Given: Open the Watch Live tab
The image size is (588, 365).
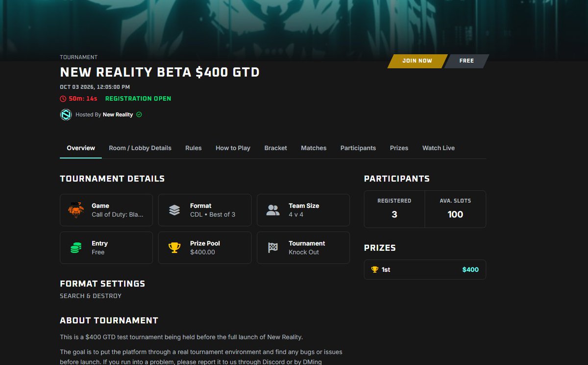Looking at the screenshot, I should 439,148.
